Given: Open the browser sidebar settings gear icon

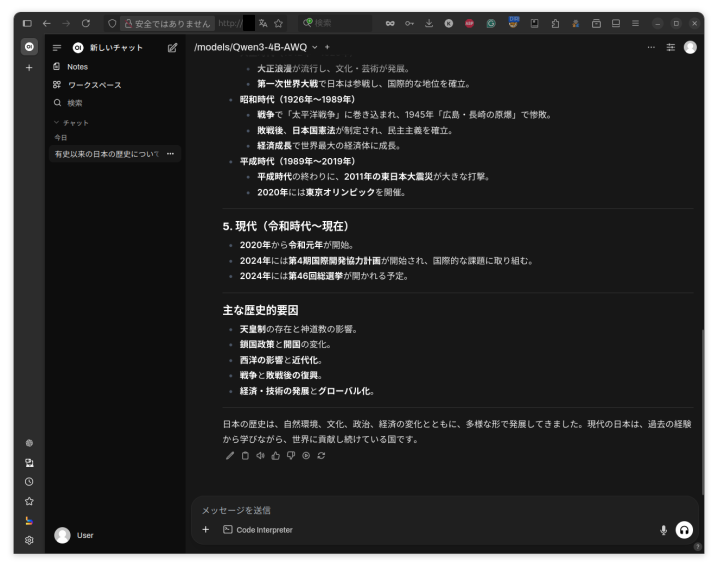Looking at the screenshot, I should (x=29, y=540).
